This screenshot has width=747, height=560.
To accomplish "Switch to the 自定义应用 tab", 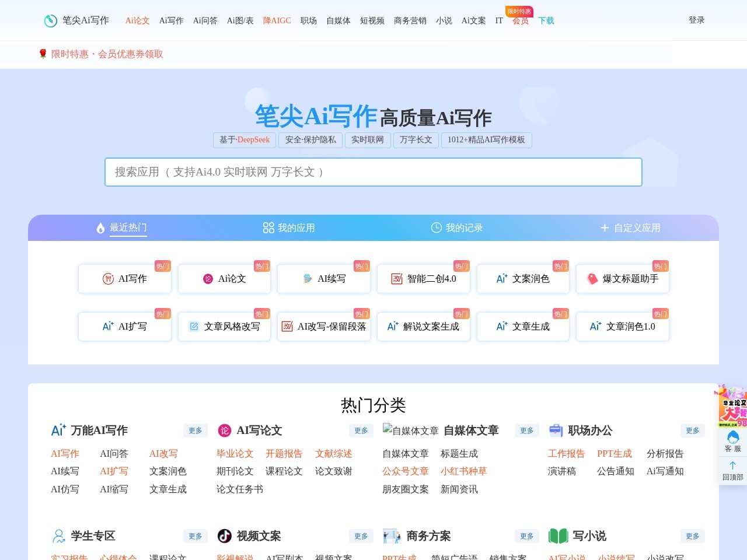I will [630, 228].
